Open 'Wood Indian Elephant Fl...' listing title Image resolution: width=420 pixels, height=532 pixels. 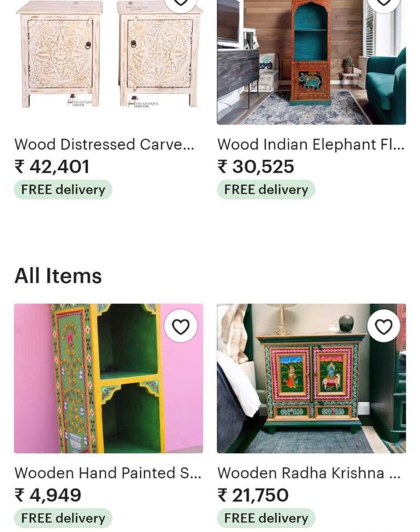pos(311,144)
